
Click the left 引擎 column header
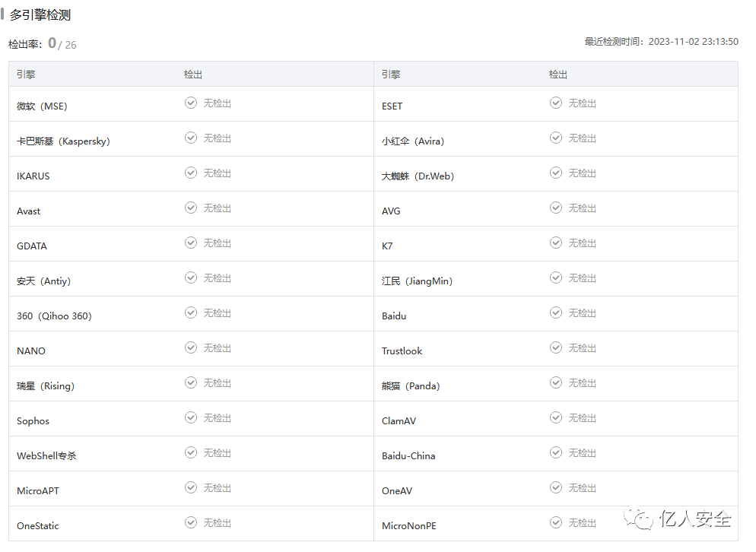tap(26, 75)
